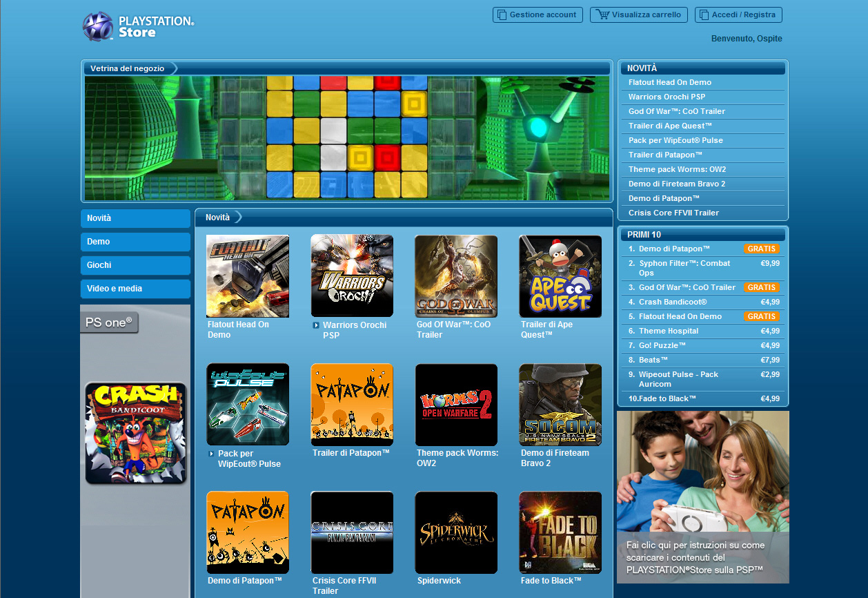
Task: Click the Fade to Black grid title
Action: click(x=551, y=581)
